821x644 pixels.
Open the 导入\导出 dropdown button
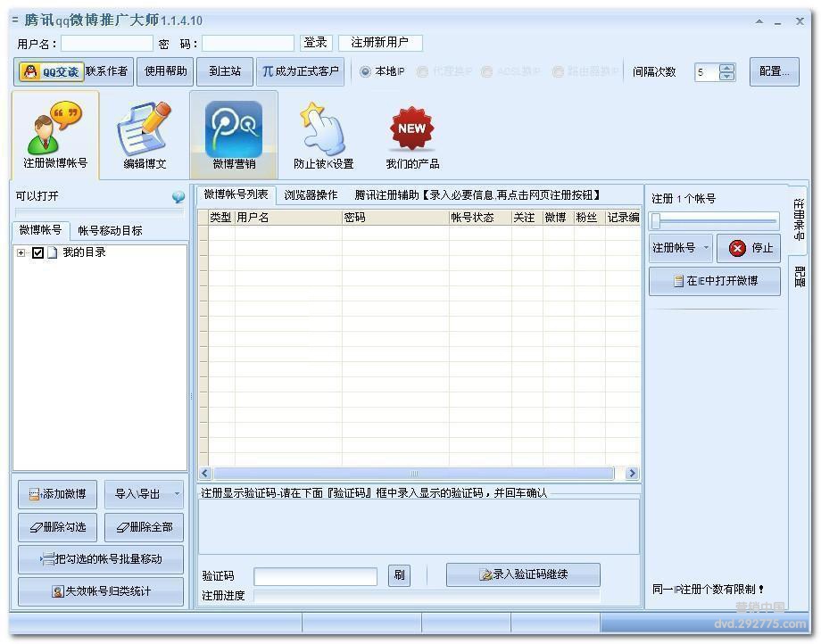click(x=144, y=494)
